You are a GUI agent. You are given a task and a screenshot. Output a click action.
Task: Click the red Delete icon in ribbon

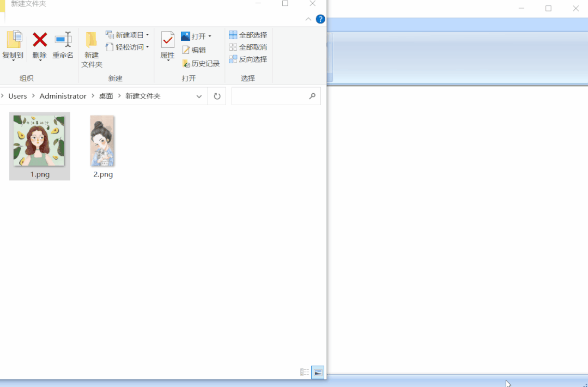tap(40, 40)
